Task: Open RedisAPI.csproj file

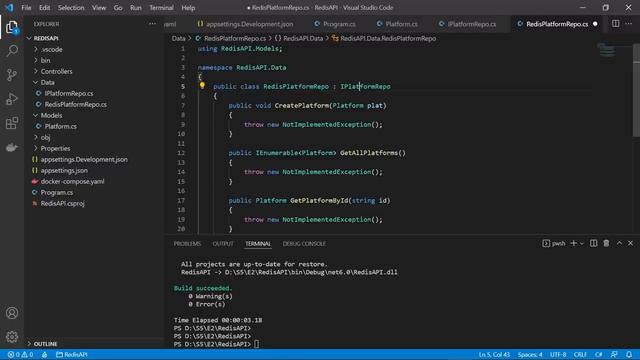Action: (x=62, y=204)
